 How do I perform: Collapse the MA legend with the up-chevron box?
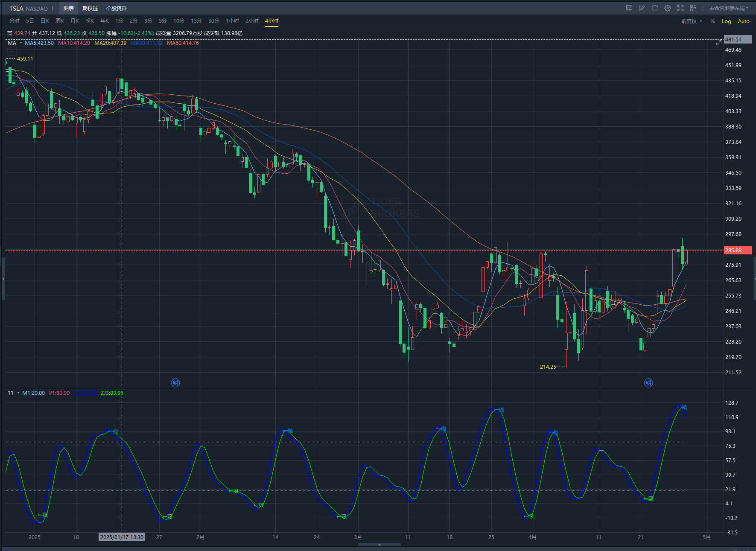click(x=12, y=51)
